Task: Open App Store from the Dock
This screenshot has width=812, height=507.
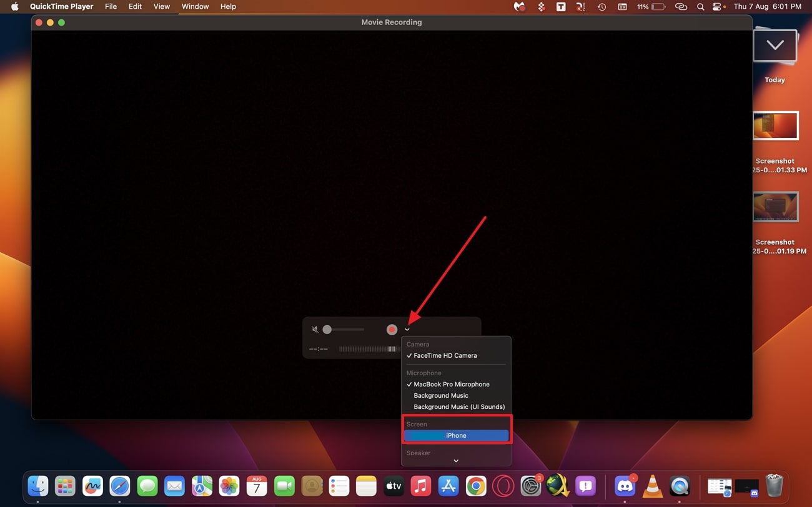Action: click(448, 486)
